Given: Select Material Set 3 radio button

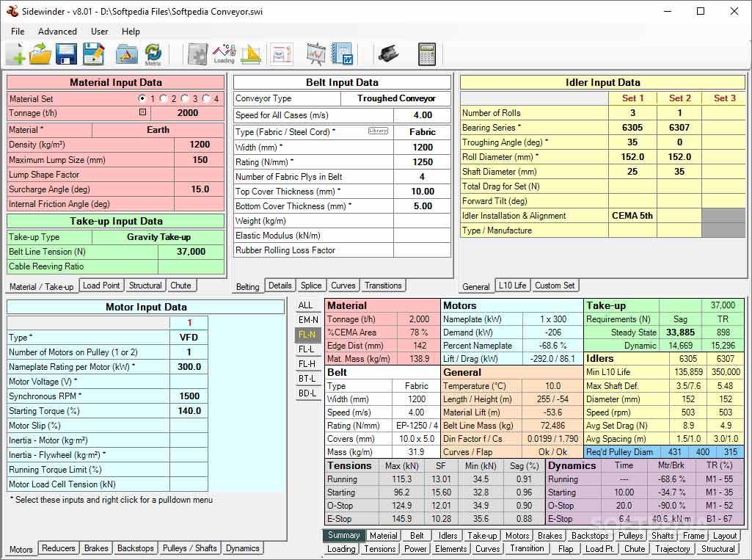Looking at the screenshot, I should coord(185,98).
